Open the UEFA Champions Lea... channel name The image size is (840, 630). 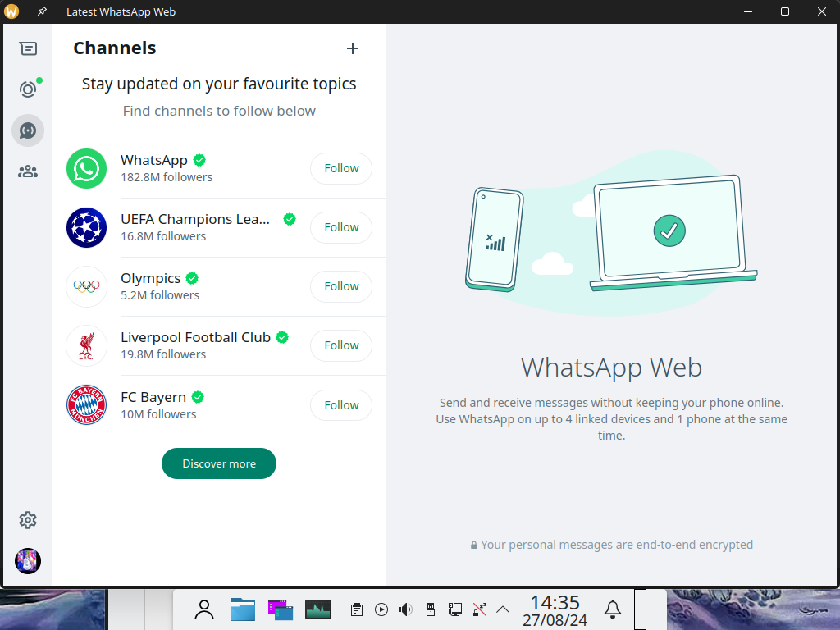click(195, 219)
